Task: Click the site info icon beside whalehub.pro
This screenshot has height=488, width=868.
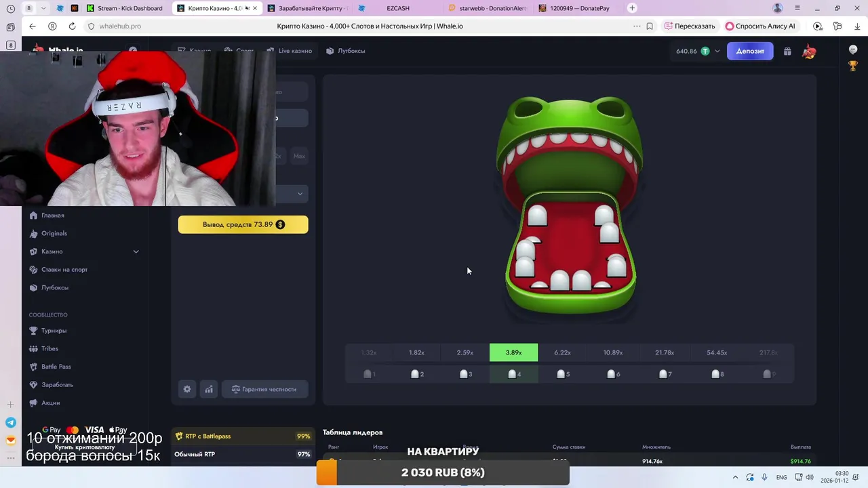Action: point(91,26)
